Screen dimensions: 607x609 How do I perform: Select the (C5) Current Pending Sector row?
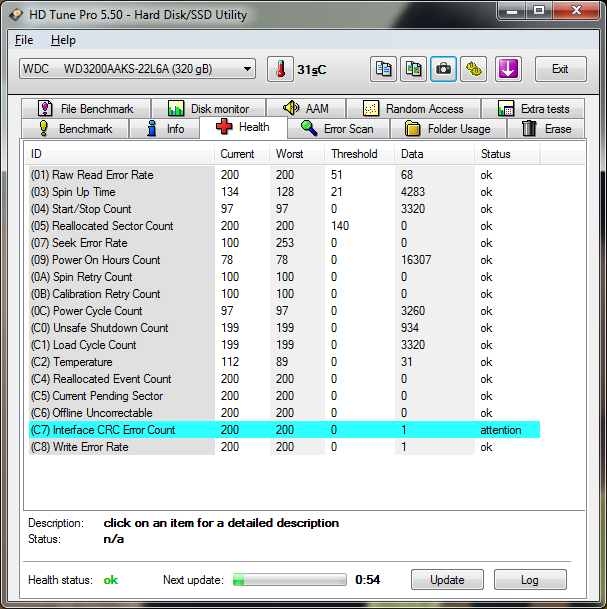pyautogui.click(x=284, y=396)
